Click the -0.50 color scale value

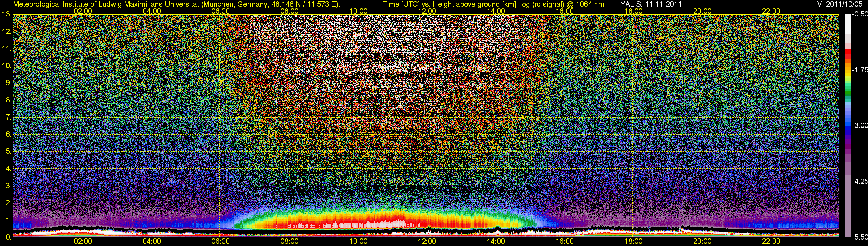click(860, 14)
